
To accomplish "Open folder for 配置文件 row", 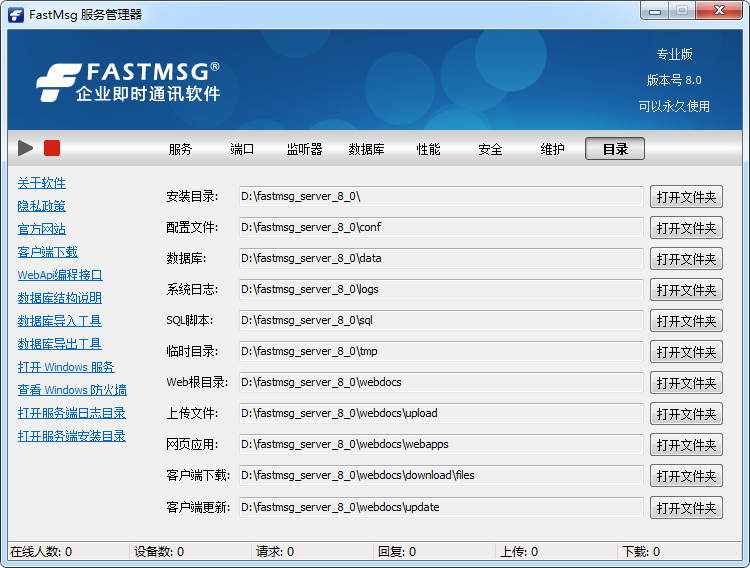I will click(686, 228).
